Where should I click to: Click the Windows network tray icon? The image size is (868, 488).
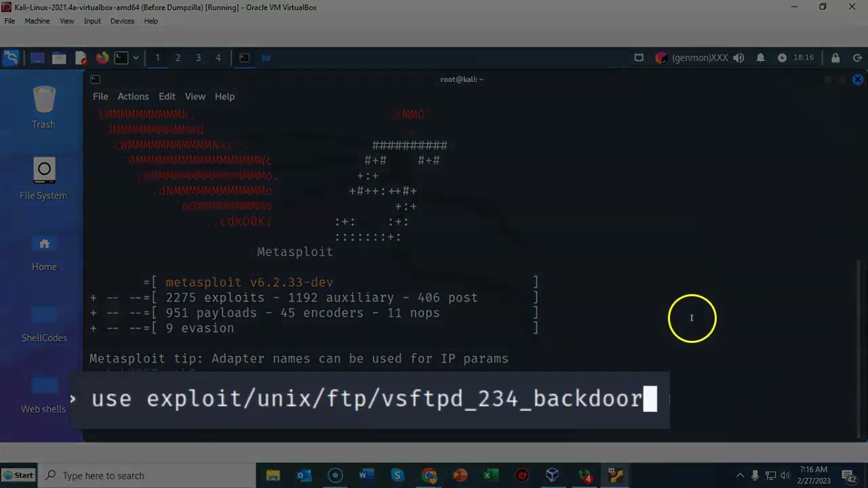coord(770,475)
